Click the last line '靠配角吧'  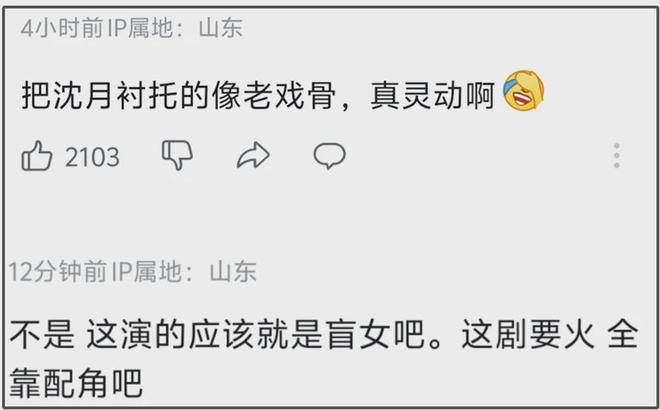[x=76, y=383]
